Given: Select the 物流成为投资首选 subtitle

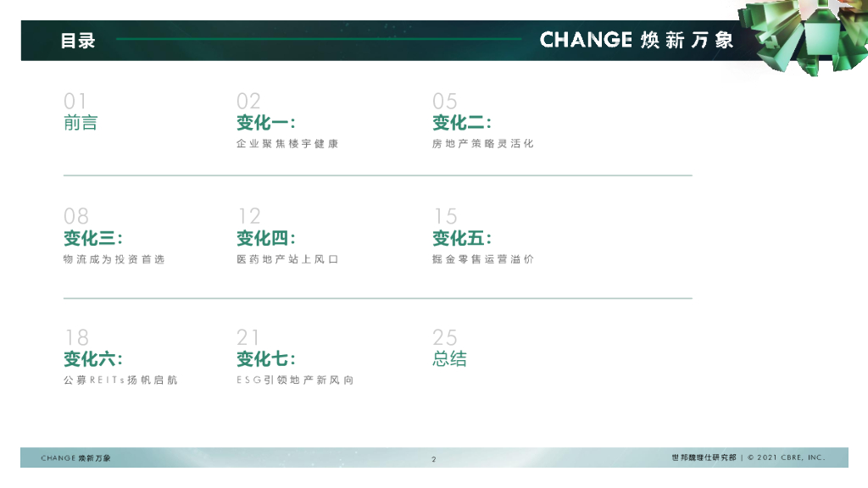Looking at the screenshot, I should click(x=114, y=259).
